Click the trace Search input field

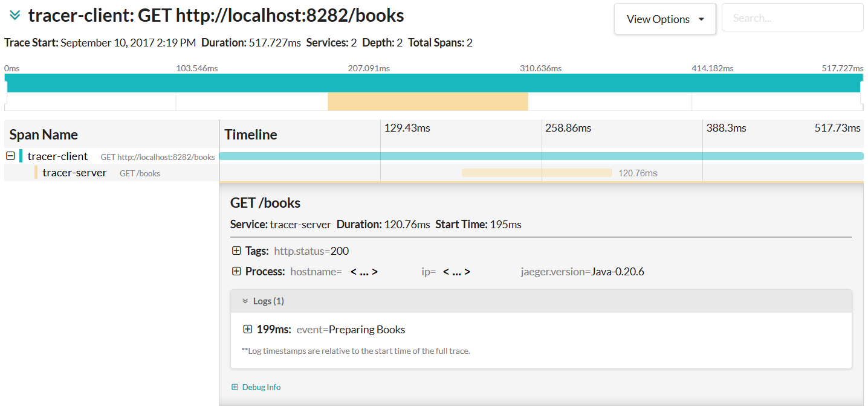pos(792,18)
